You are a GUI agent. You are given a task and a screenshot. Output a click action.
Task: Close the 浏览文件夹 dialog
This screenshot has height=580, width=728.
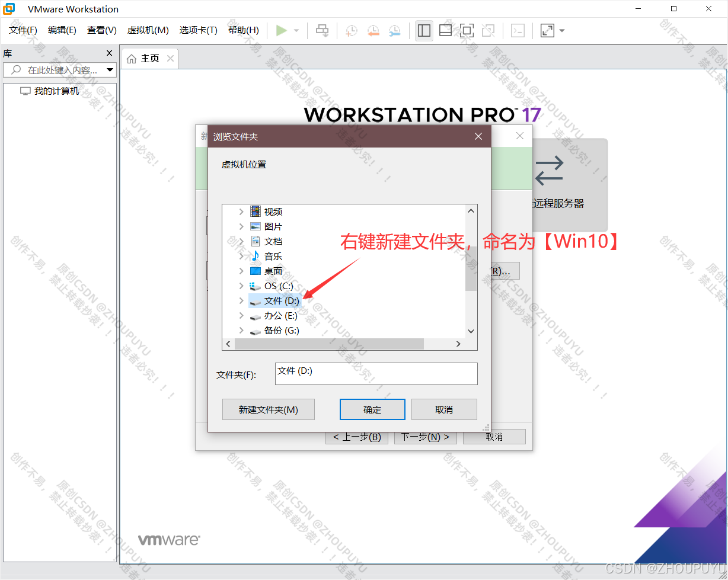pyautogui.click(x=478, y=136)
